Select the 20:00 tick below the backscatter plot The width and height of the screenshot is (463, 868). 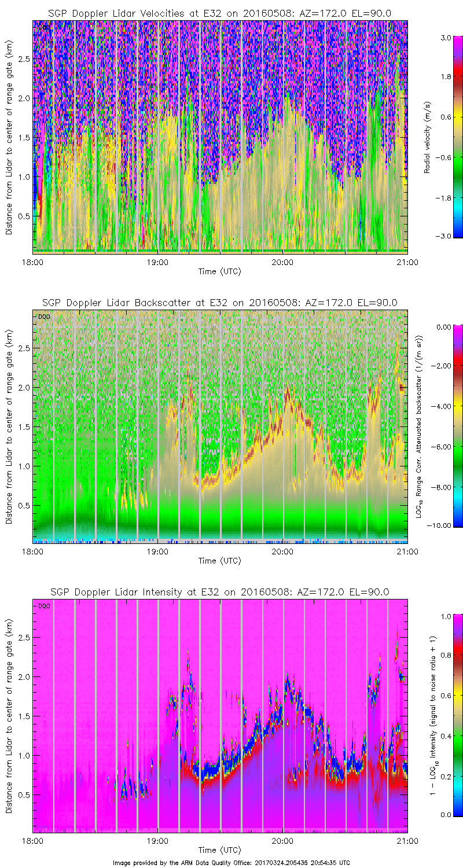click(x=282, y=551)
